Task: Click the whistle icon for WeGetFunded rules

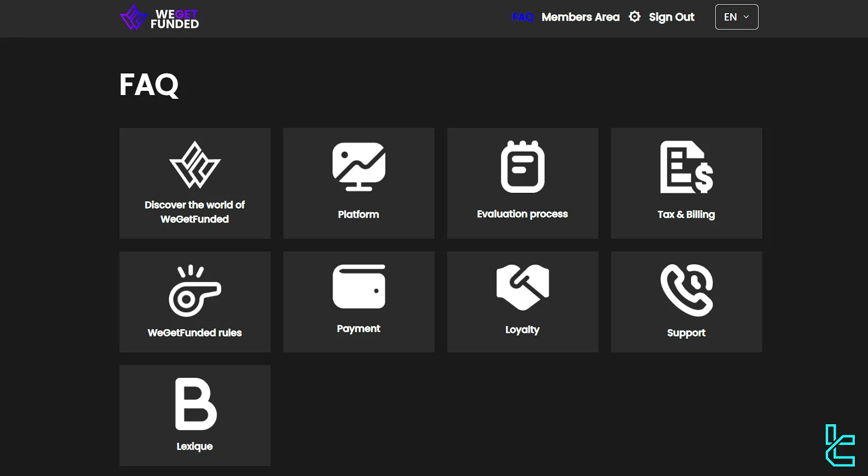Action: (x=195, y=291)
